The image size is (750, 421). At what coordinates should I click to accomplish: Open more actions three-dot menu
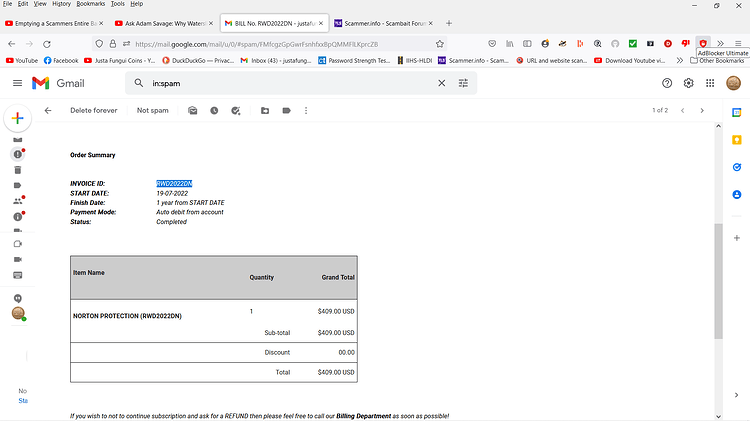click(x=306, y=111)
